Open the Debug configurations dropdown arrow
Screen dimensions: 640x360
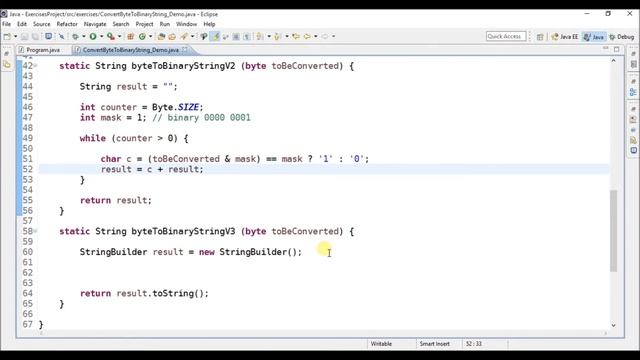pyautogui.click(x=84, y=36)
